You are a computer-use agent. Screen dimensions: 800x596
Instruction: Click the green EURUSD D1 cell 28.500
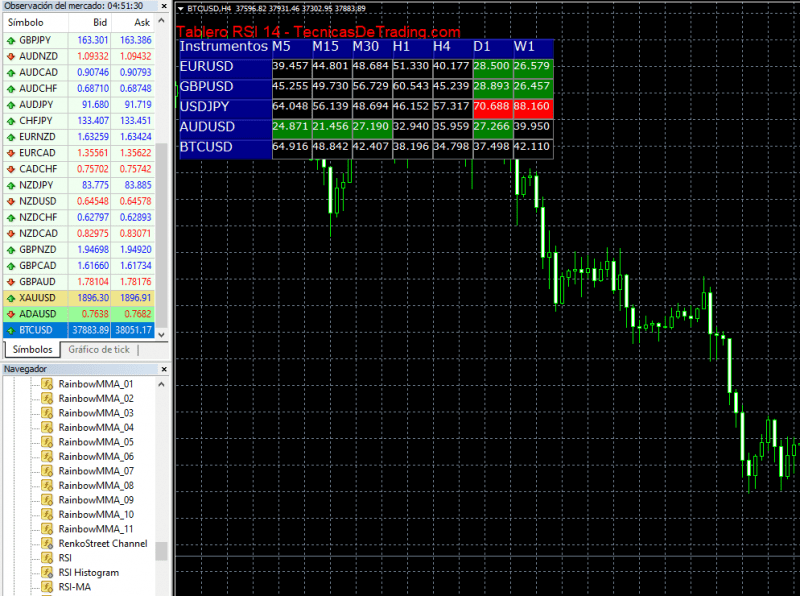point(492,67)
